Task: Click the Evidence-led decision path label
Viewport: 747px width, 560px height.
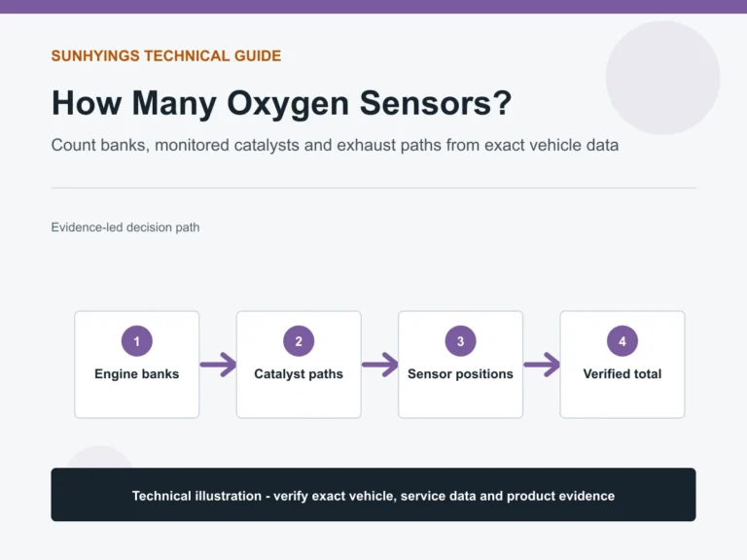Action: (x=125, y=227)
